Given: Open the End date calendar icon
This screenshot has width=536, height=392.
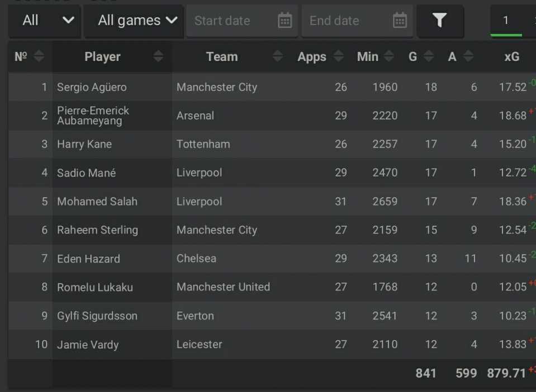Looking at the screenshot, I should click(x=400, y=21).
